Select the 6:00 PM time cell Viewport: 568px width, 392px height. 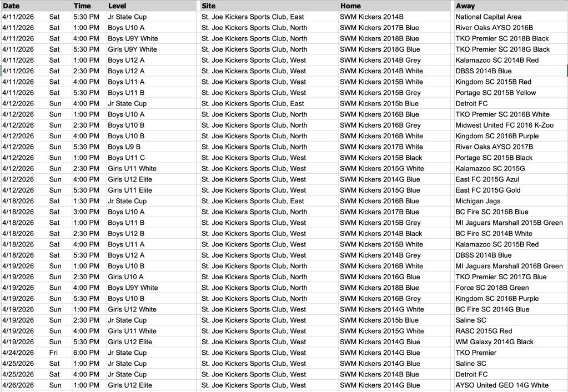(x=86, y=353)
